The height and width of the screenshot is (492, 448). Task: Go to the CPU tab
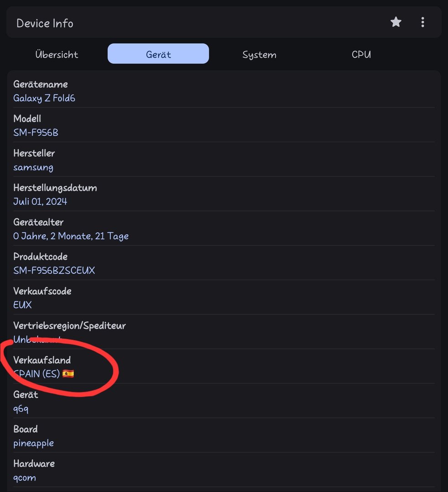pos(361,54)
